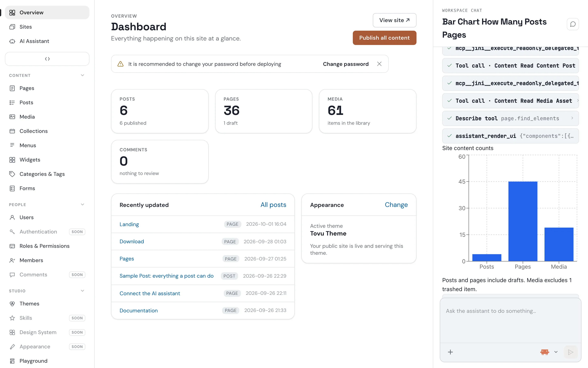
Task: Click the Members icon in sidebar
Action: 12,260
